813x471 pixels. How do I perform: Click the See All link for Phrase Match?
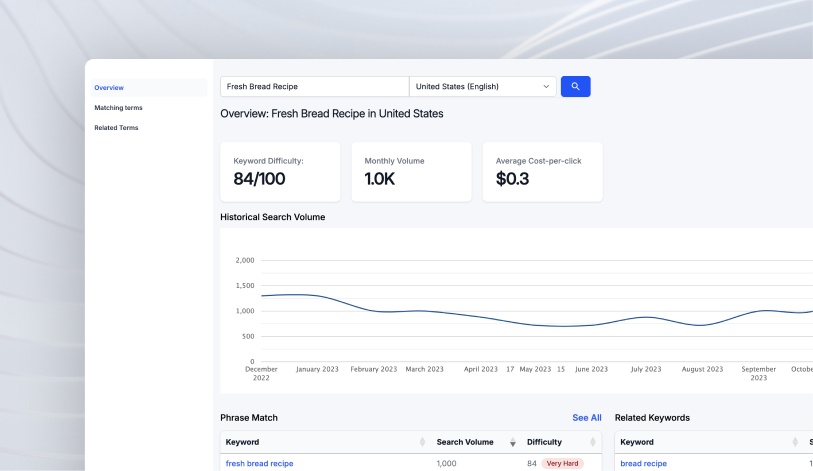pos(586,418)
